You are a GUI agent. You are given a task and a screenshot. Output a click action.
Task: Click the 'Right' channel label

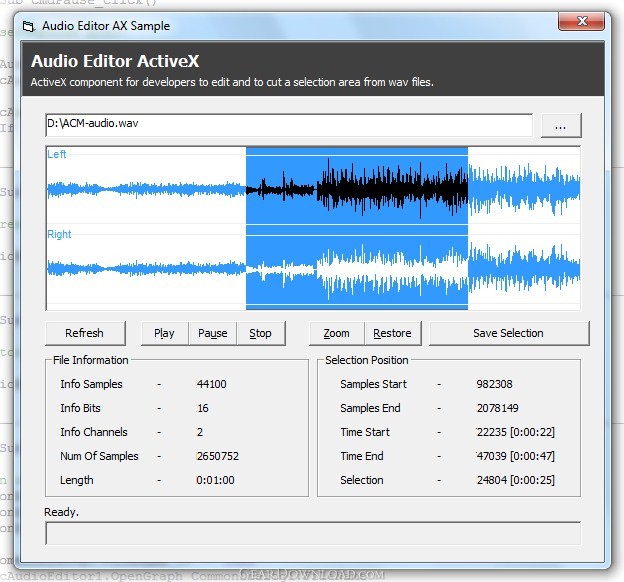coord(59,234)
